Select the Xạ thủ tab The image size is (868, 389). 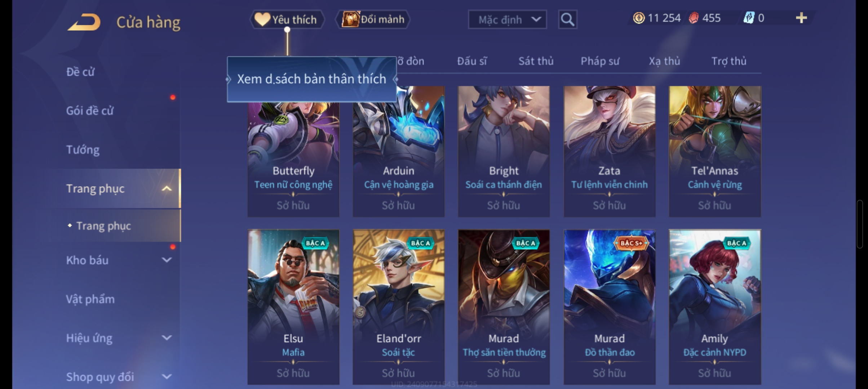click(664, 61)
